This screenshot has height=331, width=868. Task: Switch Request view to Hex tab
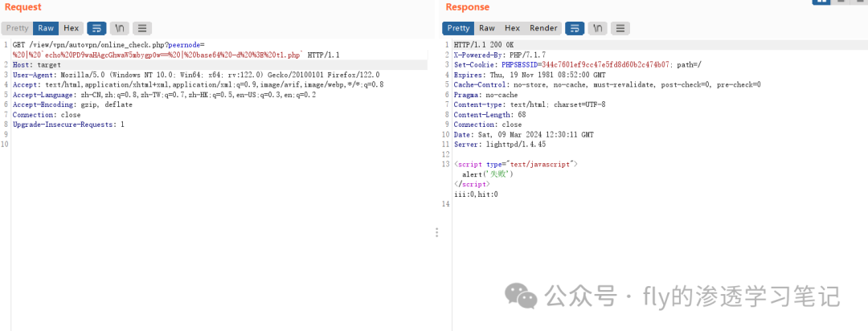71,28
